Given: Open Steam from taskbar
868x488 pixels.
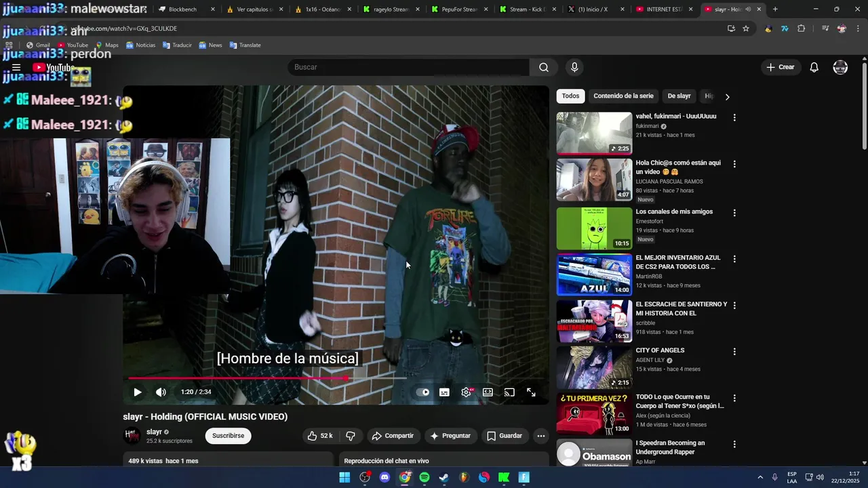Looking at the screenshot, I should [444, 477].
